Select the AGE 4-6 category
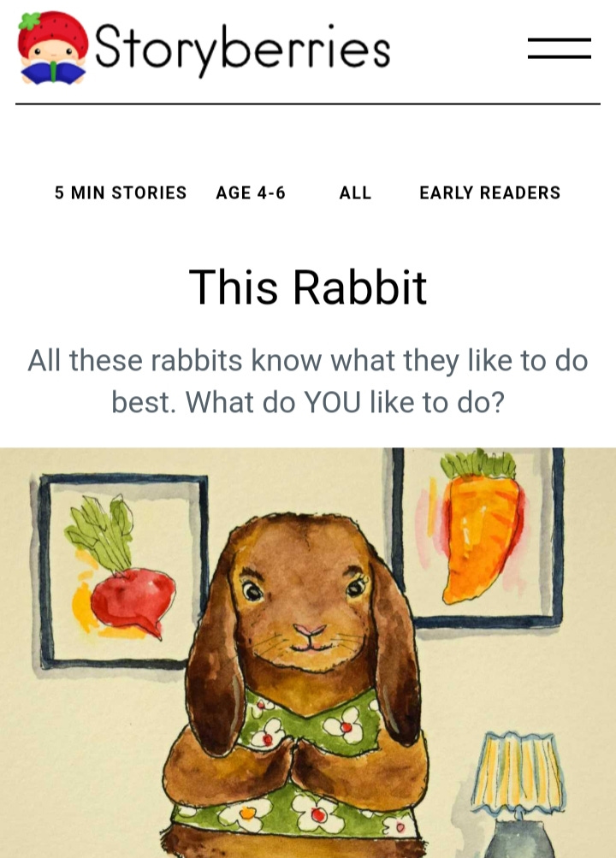 tap(251, 192)
